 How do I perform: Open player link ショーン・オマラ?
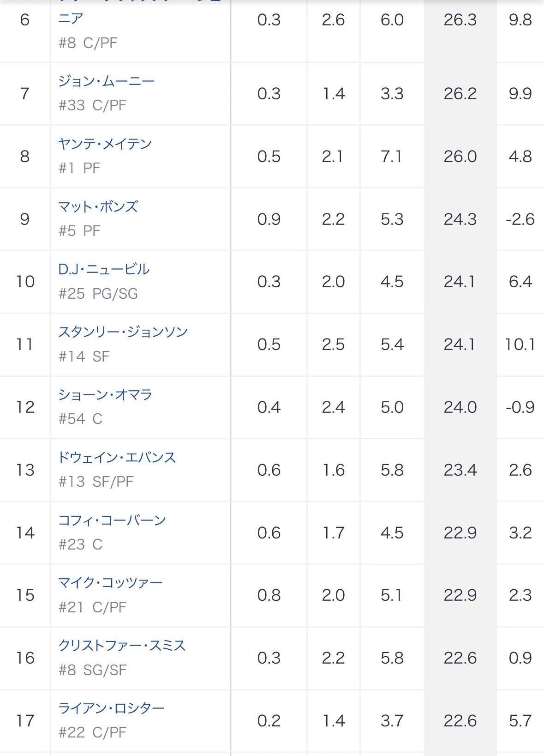(105, 395)
